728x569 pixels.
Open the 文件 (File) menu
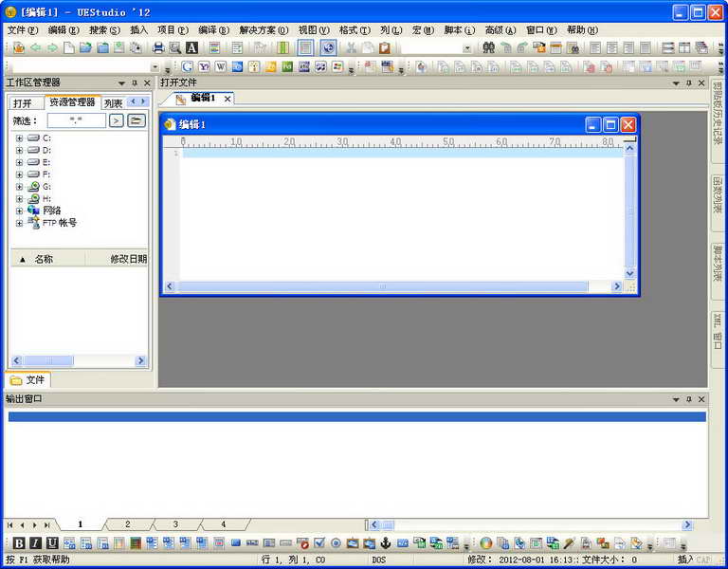(x=23, y=30)
